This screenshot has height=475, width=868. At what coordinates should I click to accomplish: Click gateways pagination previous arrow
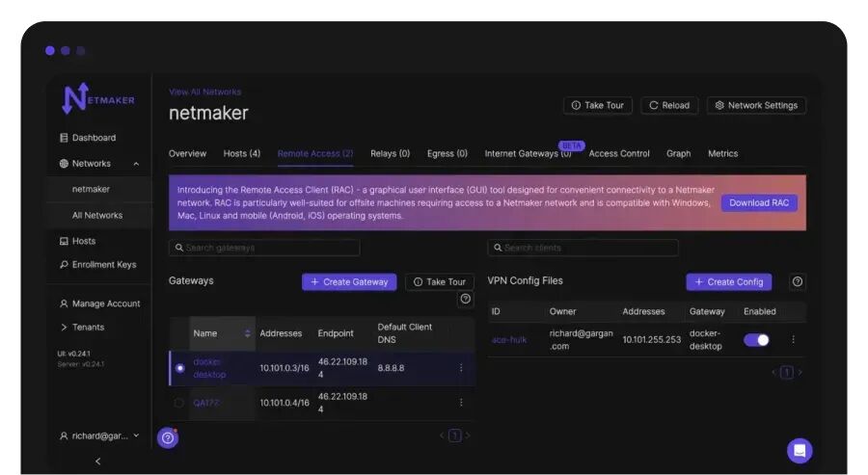pyautogui.click(x=442, y=435)
